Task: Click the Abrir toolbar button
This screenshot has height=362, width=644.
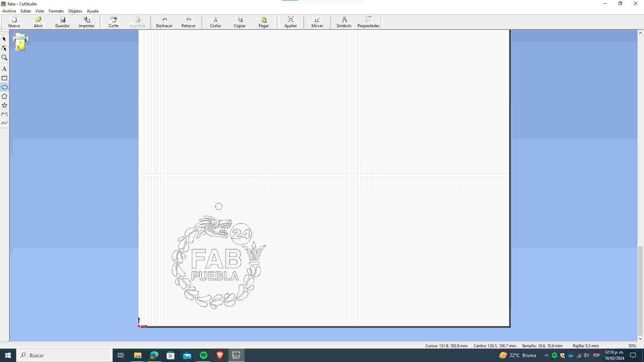Action: coord(38,22)
